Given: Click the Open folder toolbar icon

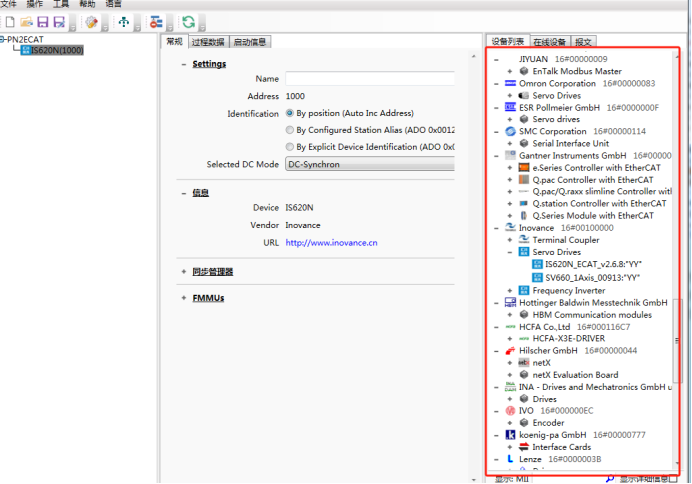Looking at the screenshot, I should [26, 22].
